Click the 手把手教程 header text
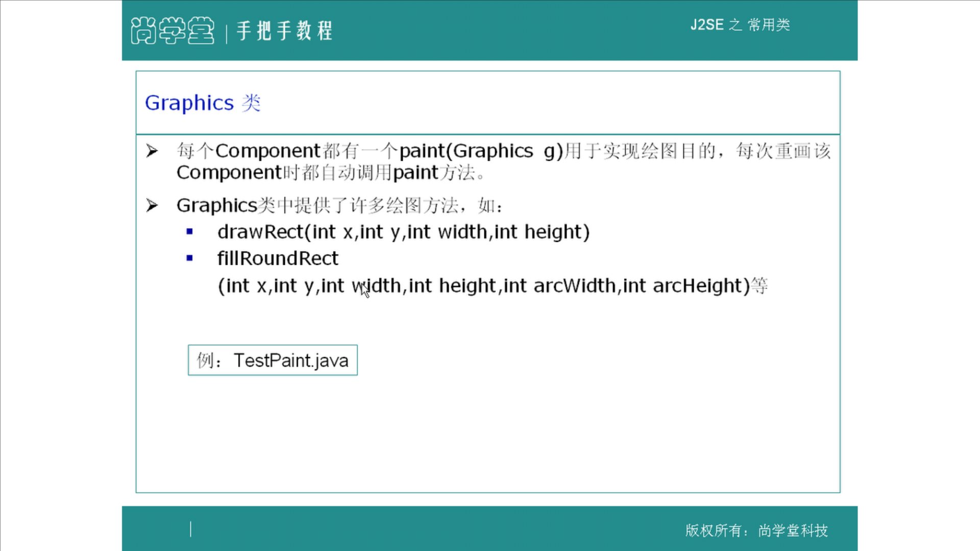The image size is (980, 551). coord(284,31)
